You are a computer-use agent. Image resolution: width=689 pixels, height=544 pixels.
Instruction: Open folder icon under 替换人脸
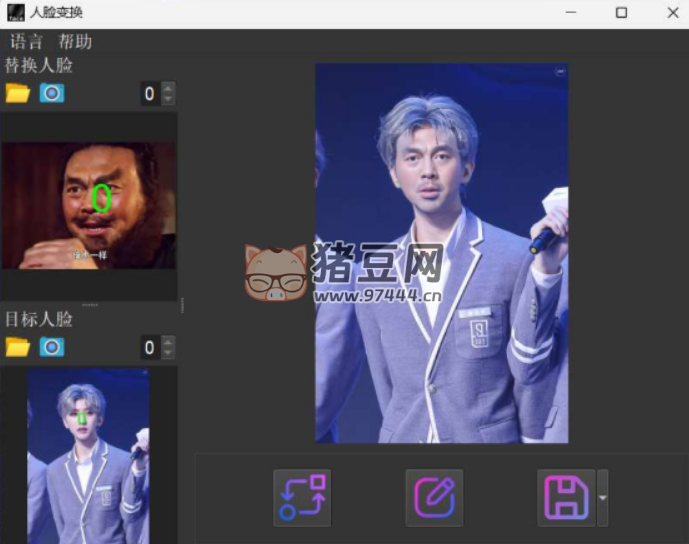click(x=17, y=93)
